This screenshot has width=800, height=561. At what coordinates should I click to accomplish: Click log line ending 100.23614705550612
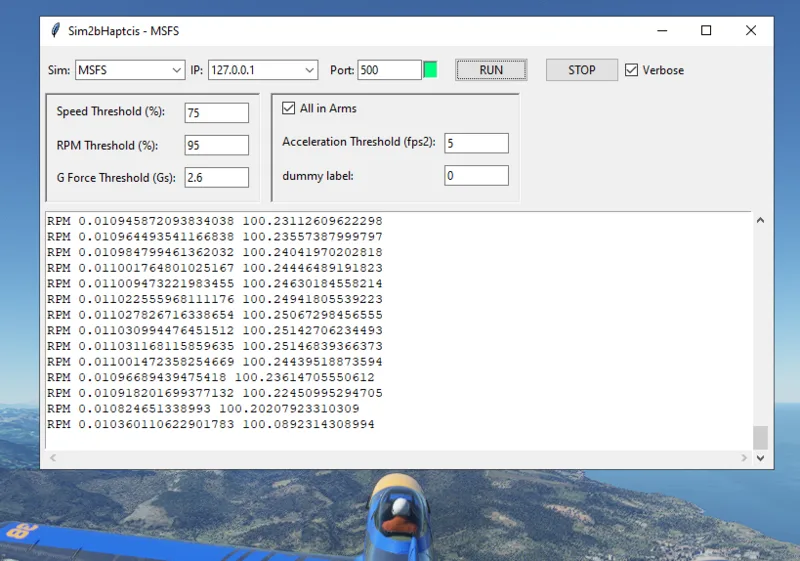coord(211,378)
